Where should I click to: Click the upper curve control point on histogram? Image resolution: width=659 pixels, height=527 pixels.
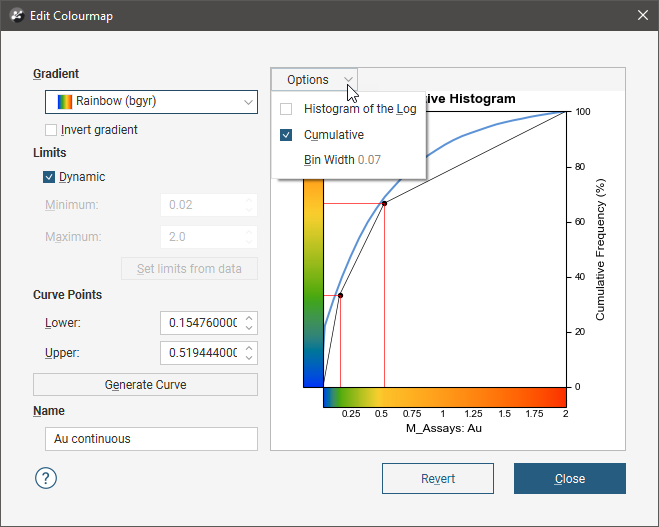[x=384, y=203]
